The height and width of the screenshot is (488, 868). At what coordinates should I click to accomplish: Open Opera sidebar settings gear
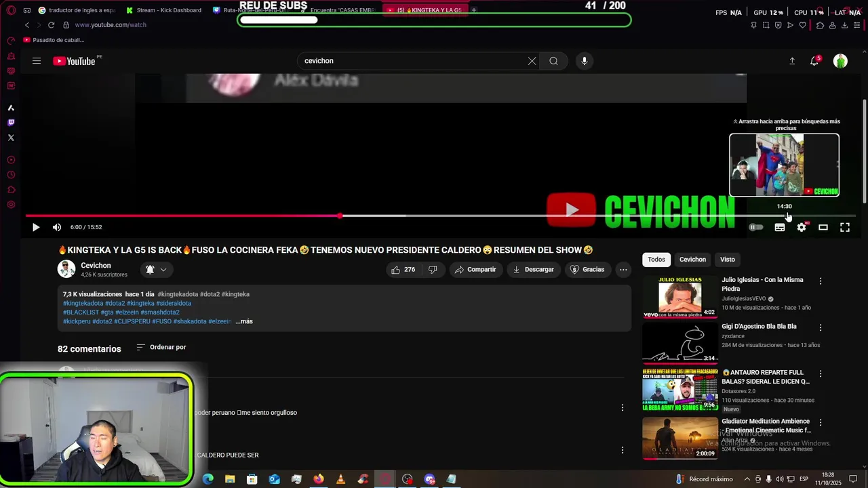tap(11, 205)
